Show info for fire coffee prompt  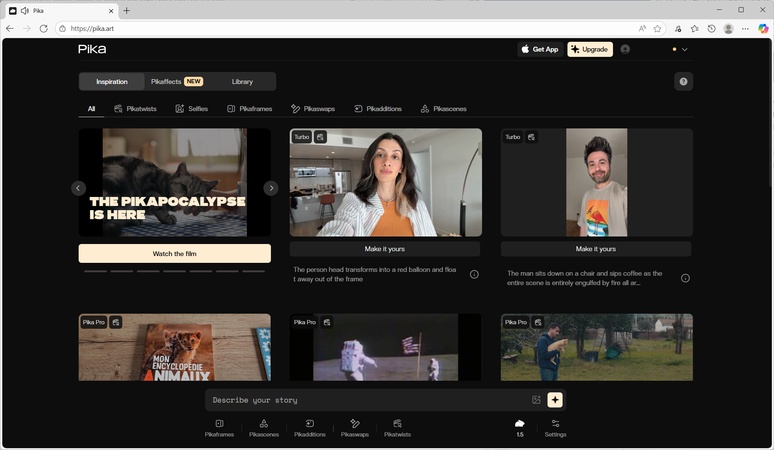[x=685, y=278]
